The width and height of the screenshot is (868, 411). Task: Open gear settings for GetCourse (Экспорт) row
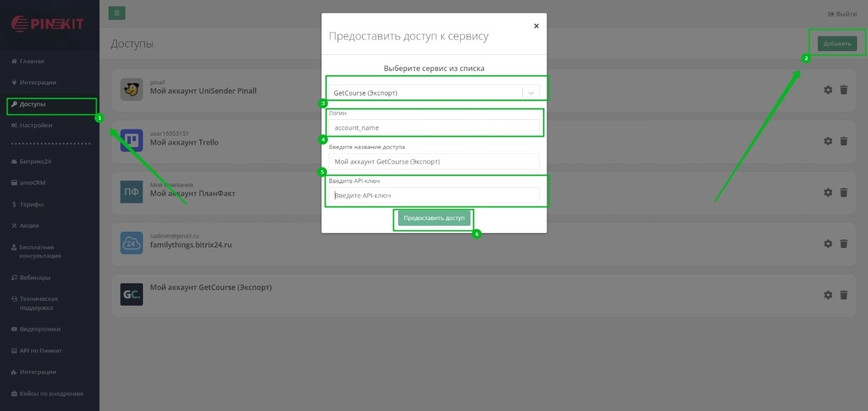pos(828,295)
